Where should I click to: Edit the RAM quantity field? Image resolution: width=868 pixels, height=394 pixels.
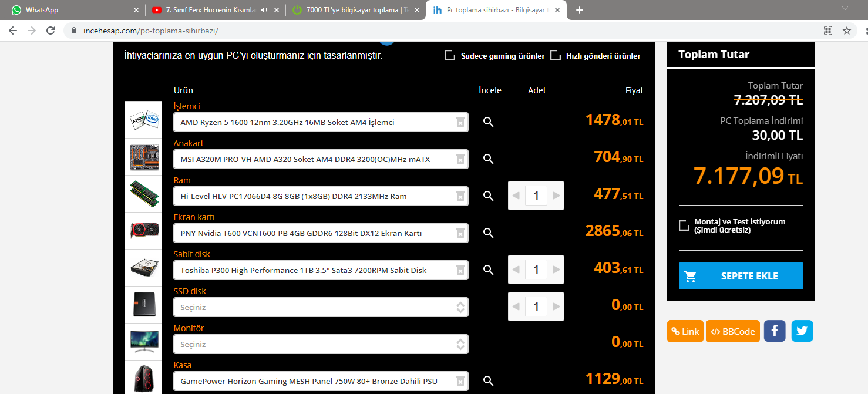[x=536, y=196]
